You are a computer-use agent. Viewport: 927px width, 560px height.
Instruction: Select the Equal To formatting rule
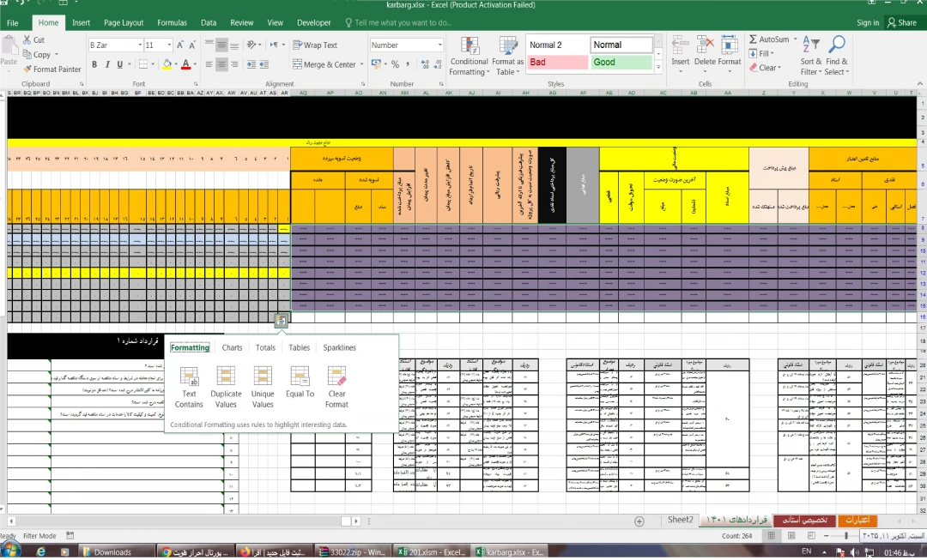(x=300, y=377)
